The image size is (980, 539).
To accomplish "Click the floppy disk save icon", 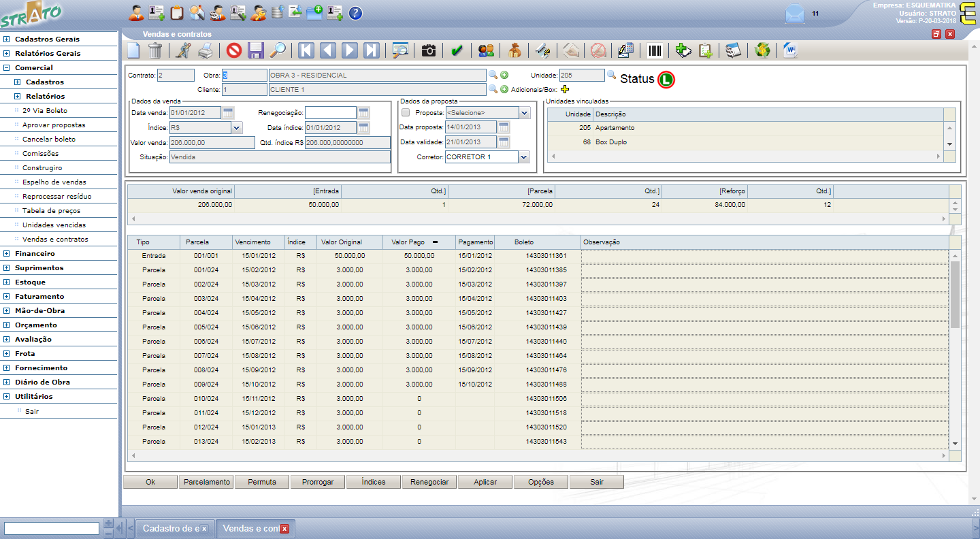I will pos(256,50).
